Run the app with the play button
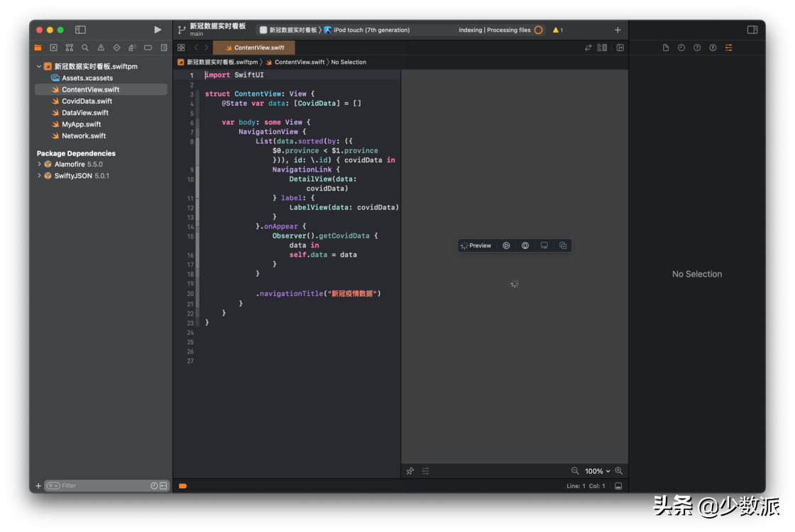 click(x=158, y=30)
